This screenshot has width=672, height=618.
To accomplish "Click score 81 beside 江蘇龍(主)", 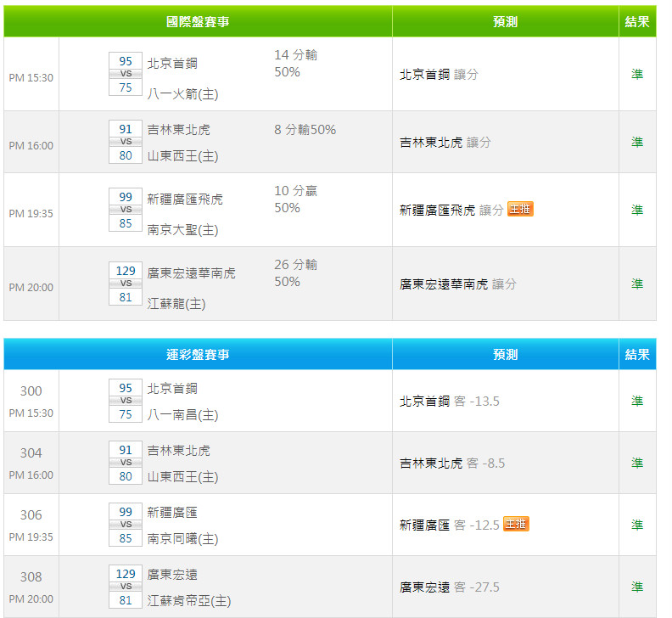I will click(126, 297).
